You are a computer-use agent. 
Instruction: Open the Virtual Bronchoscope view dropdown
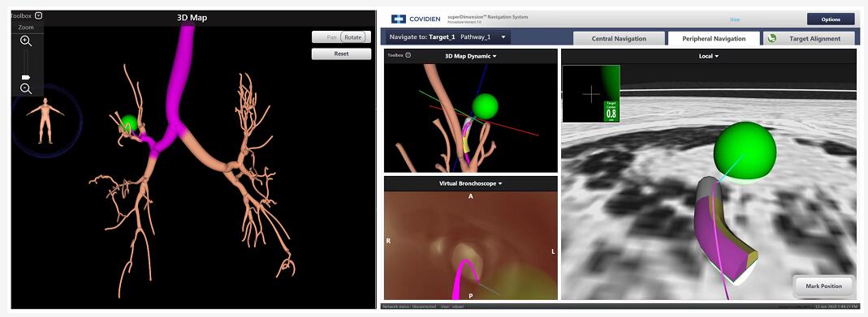point(470,183)
